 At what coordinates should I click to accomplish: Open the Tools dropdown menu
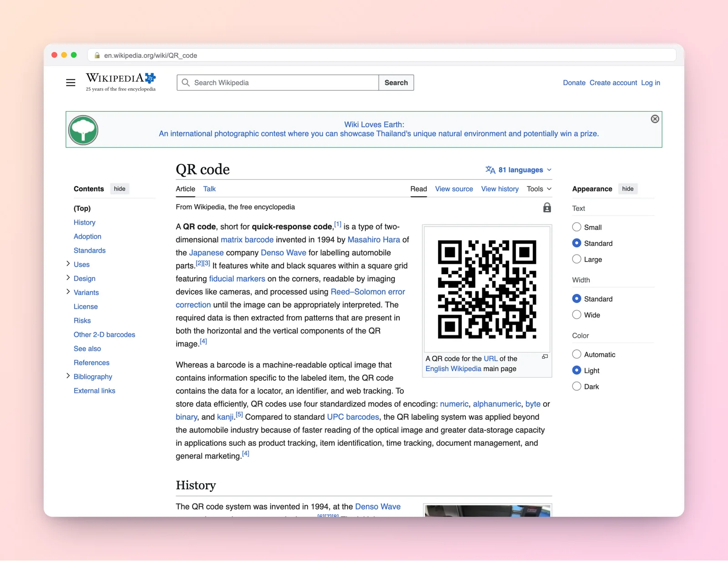coord(539,189)
